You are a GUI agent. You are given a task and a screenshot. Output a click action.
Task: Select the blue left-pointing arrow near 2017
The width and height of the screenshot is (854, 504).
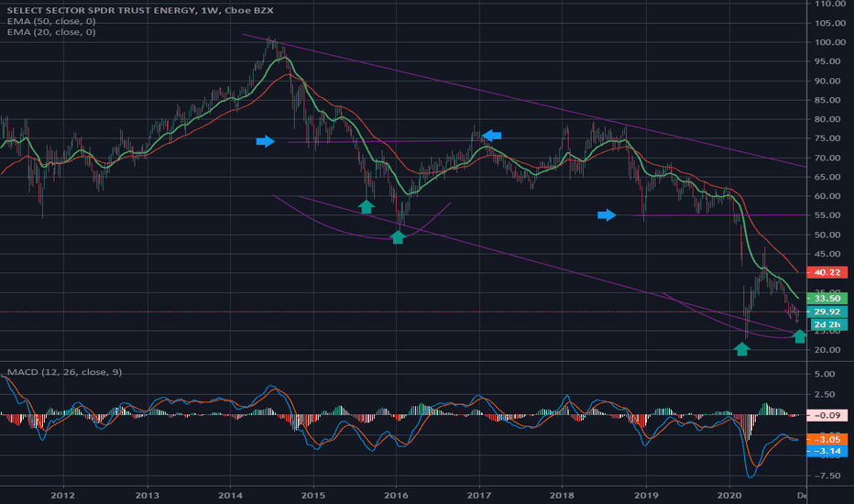(491, 135)
